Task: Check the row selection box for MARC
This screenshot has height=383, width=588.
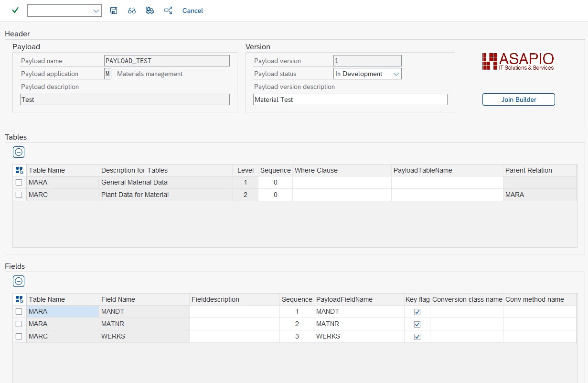Action: coord(19,195)
